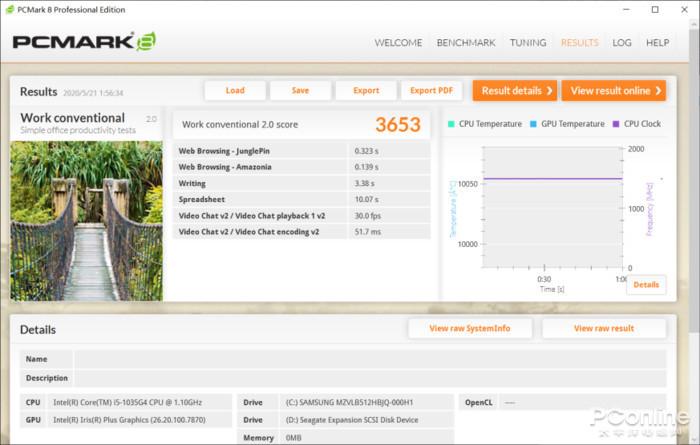Click the purple CPU clock line in chart
The image size is (700, 445).
(553, 179)
